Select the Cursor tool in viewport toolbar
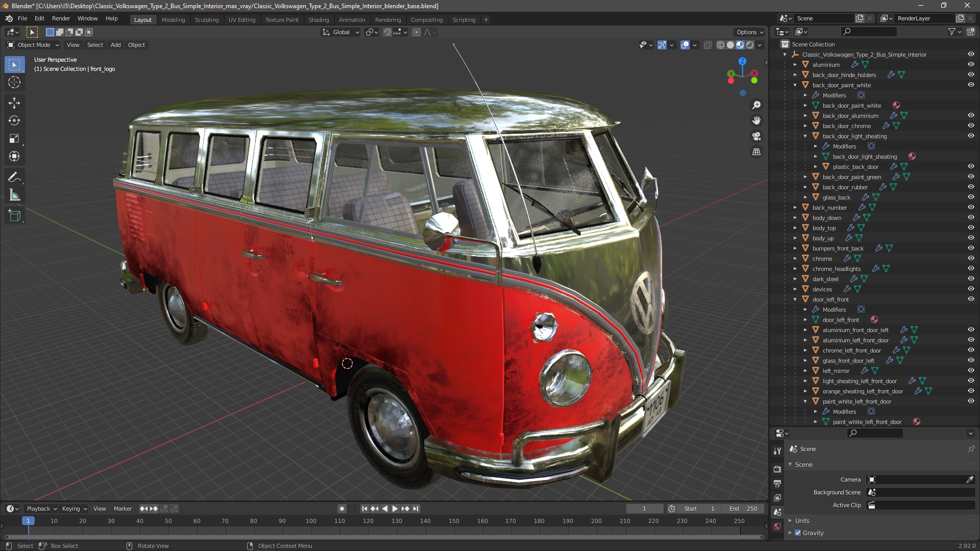This screenshot has height=551, width=980. (x=14, y=82)
